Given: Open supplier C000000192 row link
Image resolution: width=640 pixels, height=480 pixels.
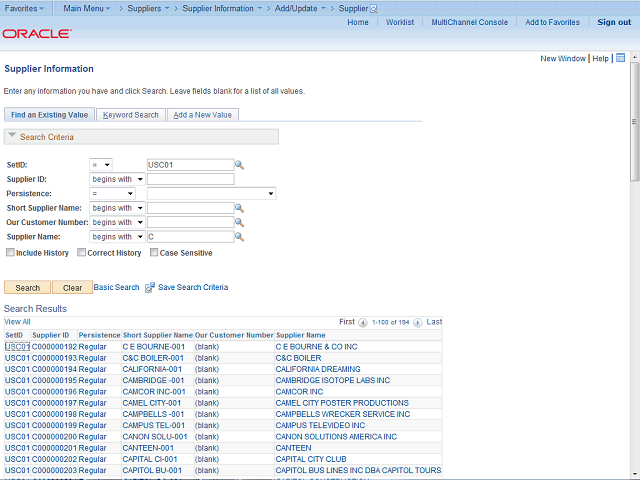Looking at the screenshot, I should click(x=54, y=347).
